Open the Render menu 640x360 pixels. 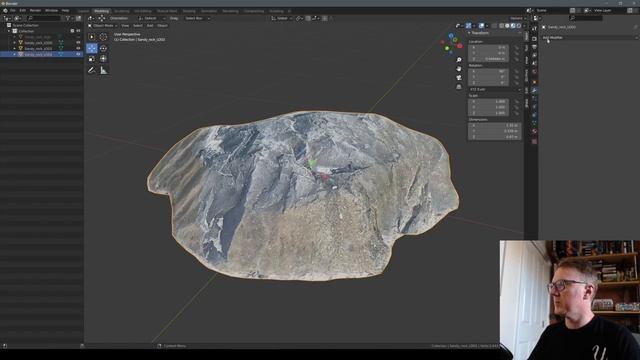pyautogui.click(x=35, y=11)
